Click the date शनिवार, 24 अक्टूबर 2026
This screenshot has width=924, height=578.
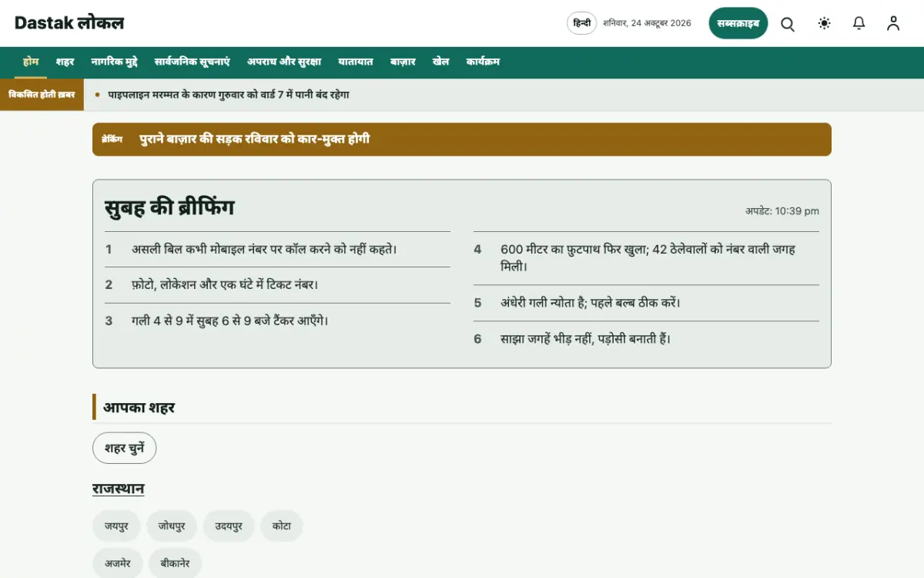(x=648, y=23)
